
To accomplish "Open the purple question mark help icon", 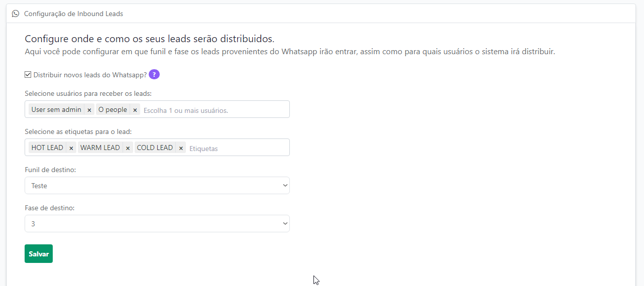I will pos(154,74).
